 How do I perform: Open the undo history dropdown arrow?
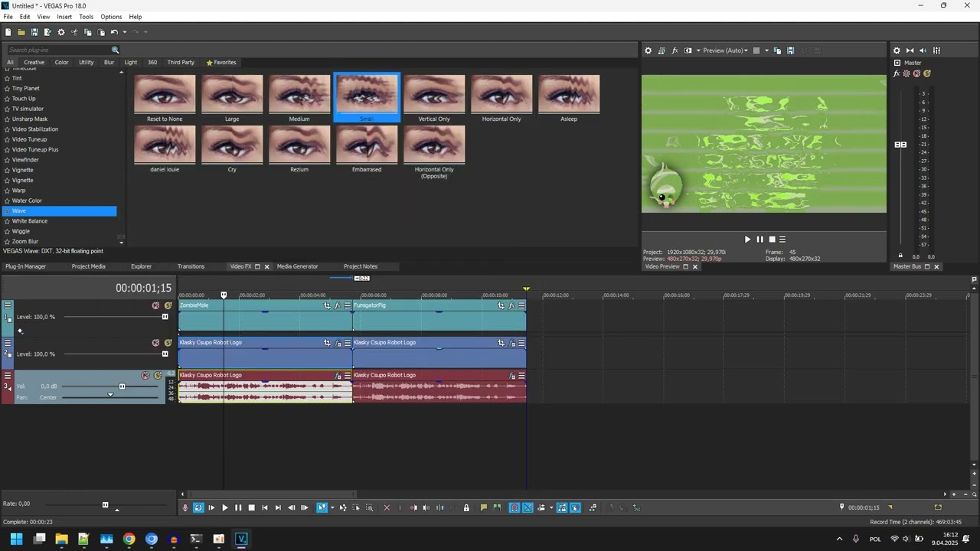(x=124, y=32)
